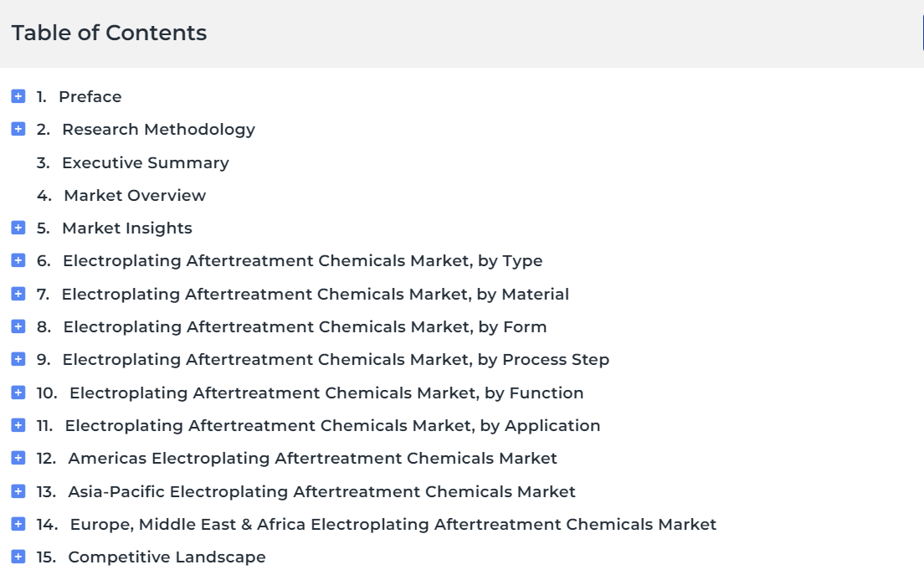Expand Competitive Landscape plus icon

[18, 557]
